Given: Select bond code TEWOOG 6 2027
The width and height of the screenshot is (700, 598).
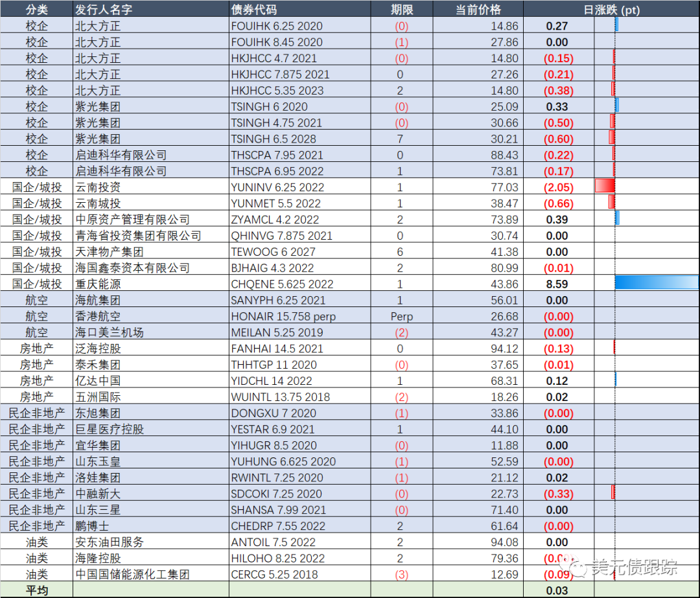Looking at the screenshot, I should coord(274,251).
